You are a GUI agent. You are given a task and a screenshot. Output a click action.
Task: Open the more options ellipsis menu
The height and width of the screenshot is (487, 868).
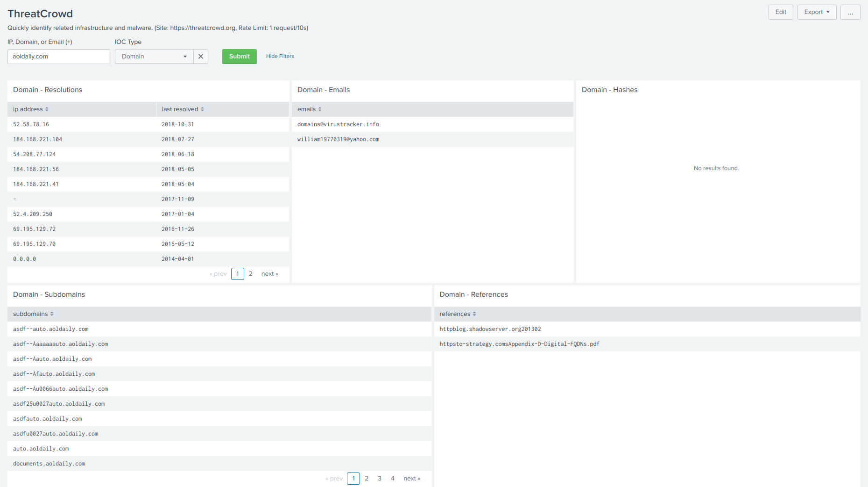tap(850, 12)
